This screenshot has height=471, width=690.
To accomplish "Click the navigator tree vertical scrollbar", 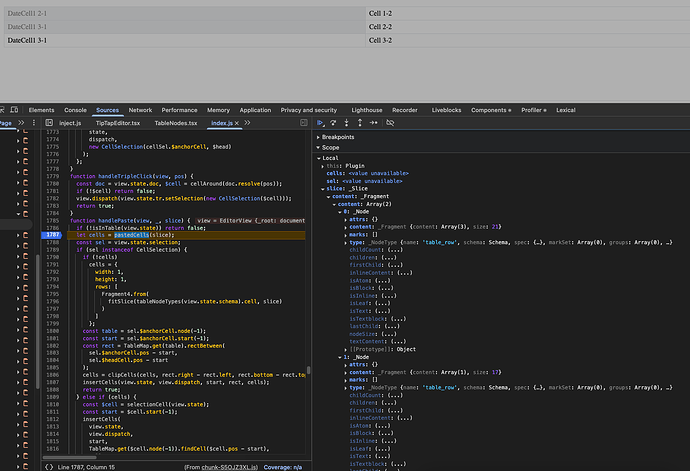I will coord(38,321).
